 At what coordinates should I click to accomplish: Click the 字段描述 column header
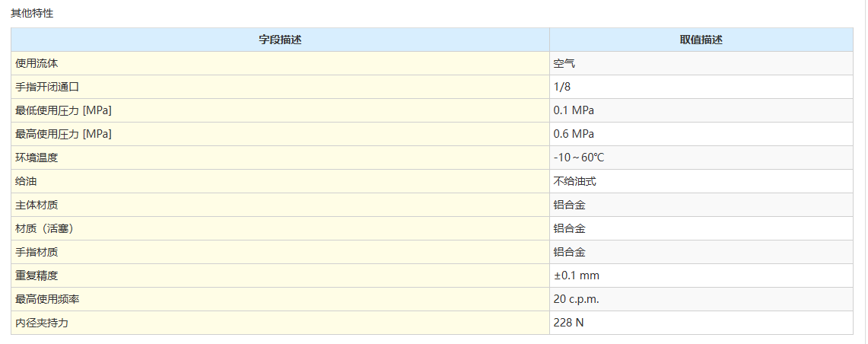tap(280, 40)
